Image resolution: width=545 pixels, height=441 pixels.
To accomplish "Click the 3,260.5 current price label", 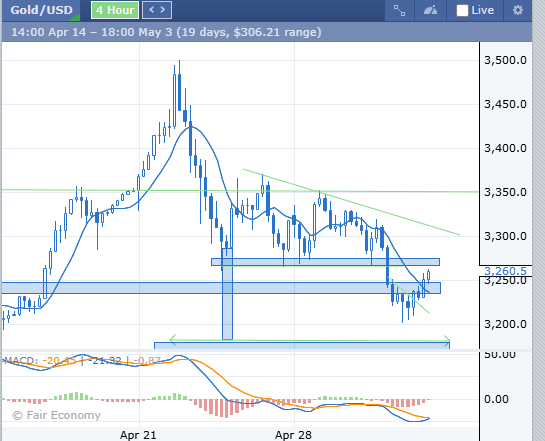I will click(505, 271).
